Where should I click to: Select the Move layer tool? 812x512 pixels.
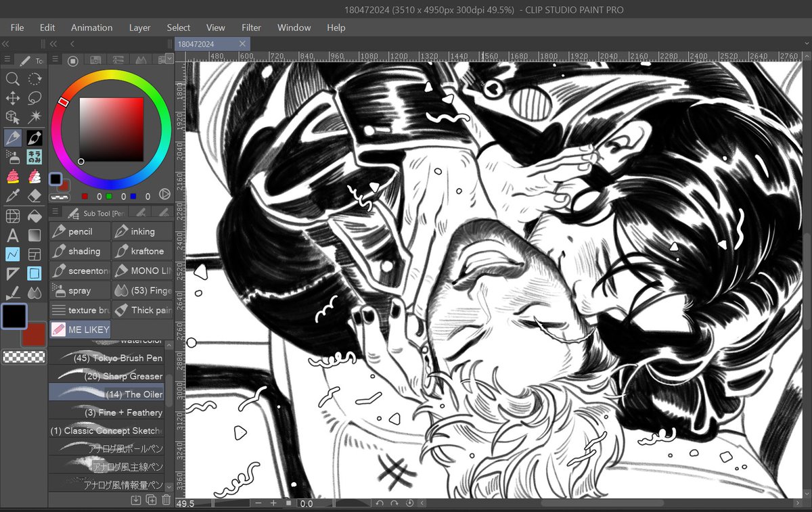tap(12, 99)
